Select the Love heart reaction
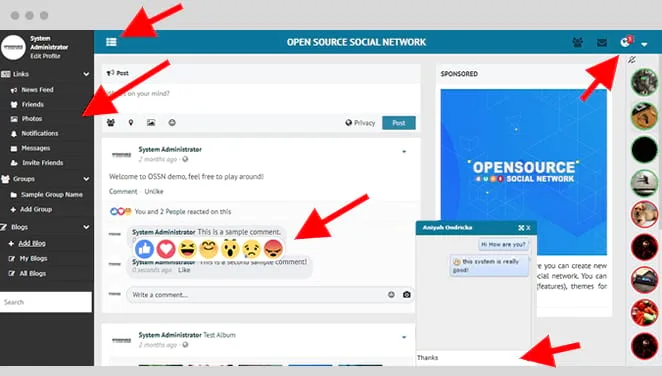Image resolution: width=662 pixels, height=376 pixels. point(166,249)
